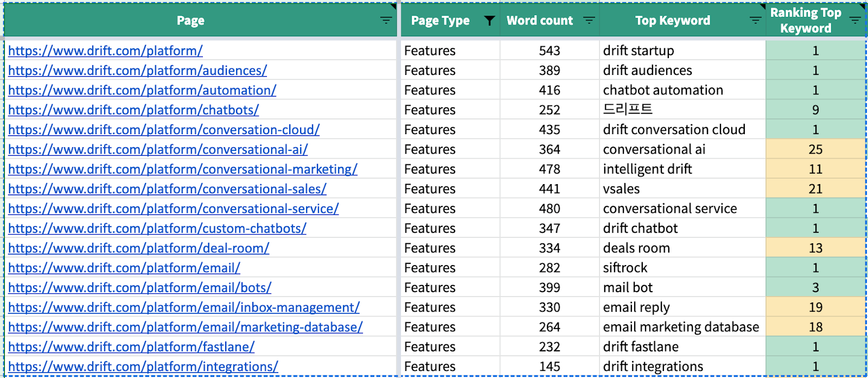Select the 'mail bot' keyword cell
Image resolution: width=868 pixels, height=378 pixels.
(682, 287)
